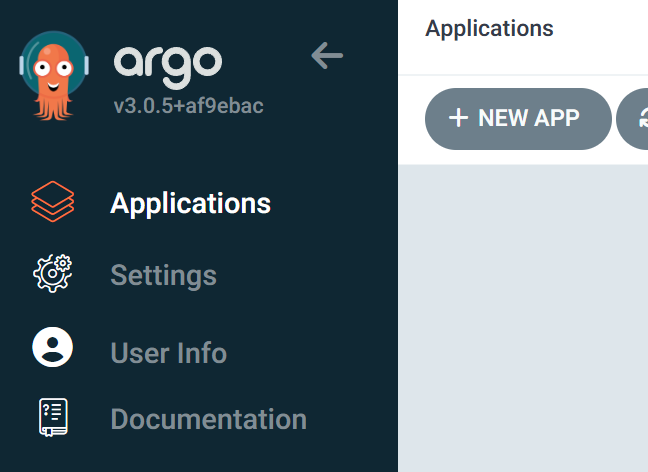The height and width of the screenshot is (472, 648).
Task: Click the Settings gears icon
Action: [52, 274]
